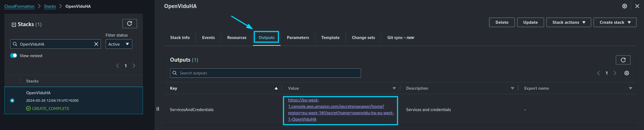Click the Delete stack button

[x=502, y=22]
